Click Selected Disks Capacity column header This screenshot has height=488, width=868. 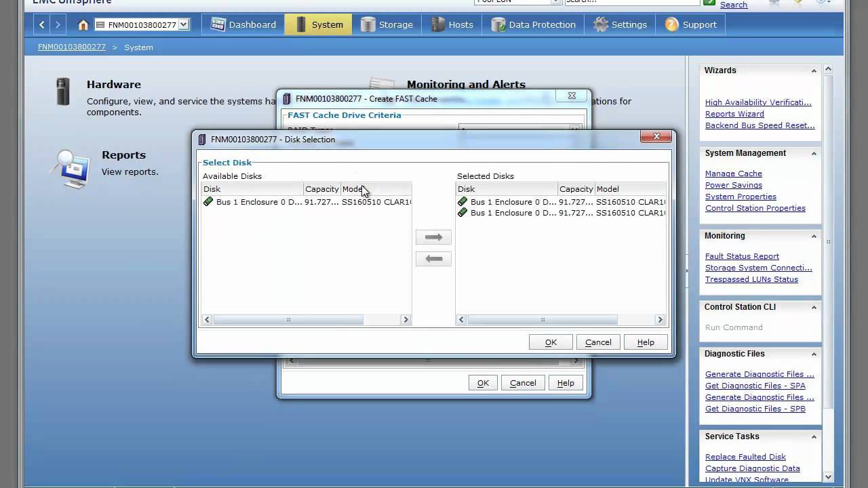pos(576,189)
